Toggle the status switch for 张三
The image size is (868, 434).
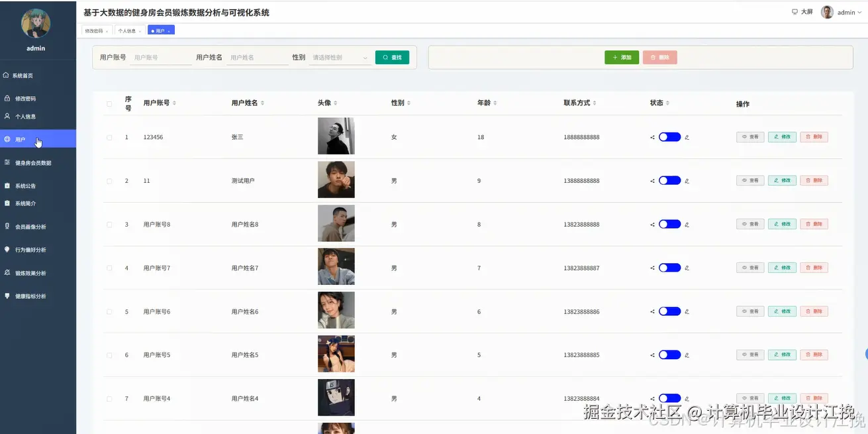coord(669,137)
